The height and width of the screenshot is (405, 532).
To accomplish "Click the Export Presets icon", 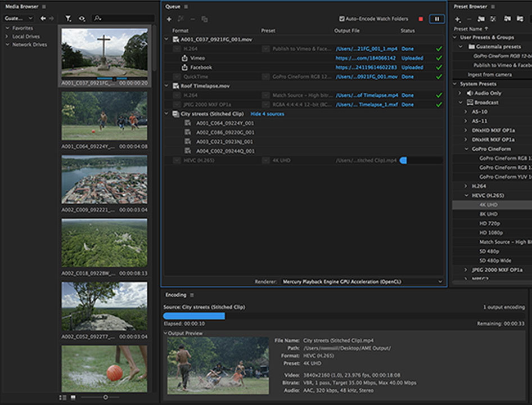I will [520, 19].
